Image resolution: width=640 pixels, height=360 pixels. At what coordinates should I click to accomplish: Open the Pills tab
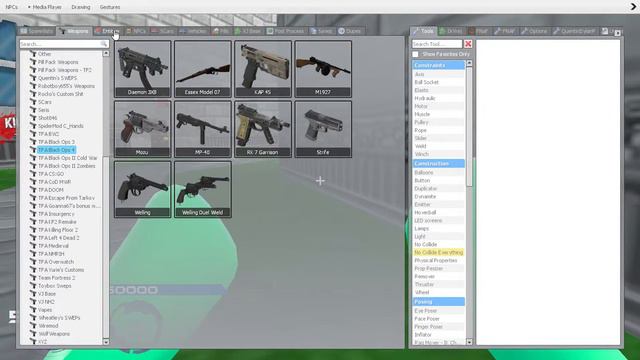point(221,31)
